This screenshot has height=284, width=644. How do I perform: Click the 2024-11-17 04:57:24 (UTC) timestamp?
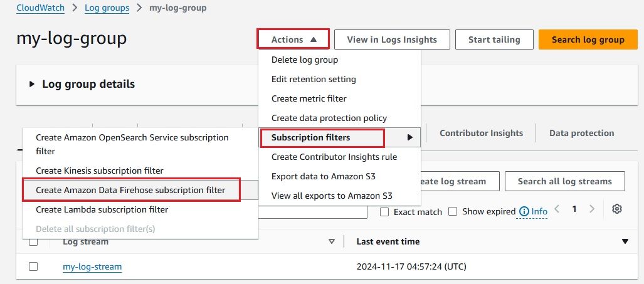click(x=411, y=267)
